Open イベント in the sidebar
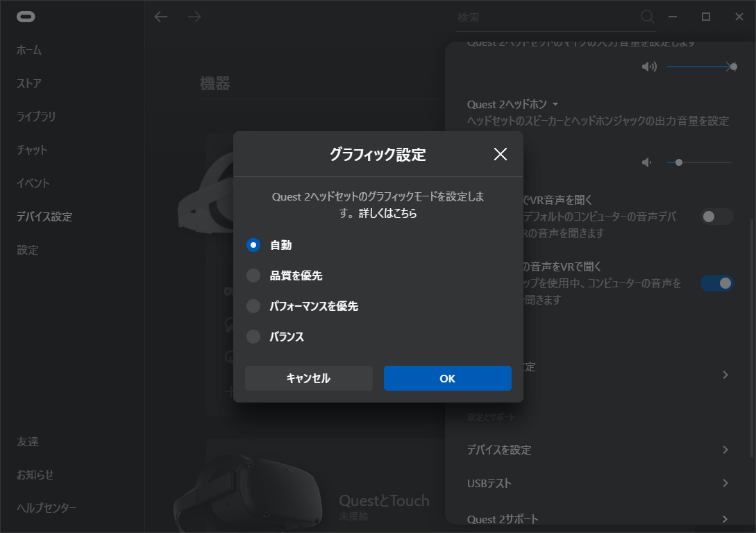This screenshot has height=533, width=756. tap(33, 183)
